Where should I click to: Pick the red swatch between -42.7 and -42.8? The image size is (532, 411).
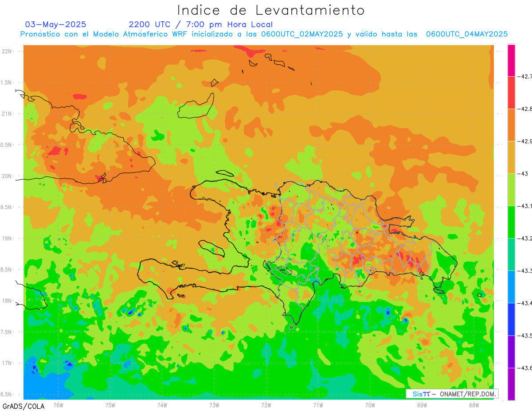pos(511,92)
